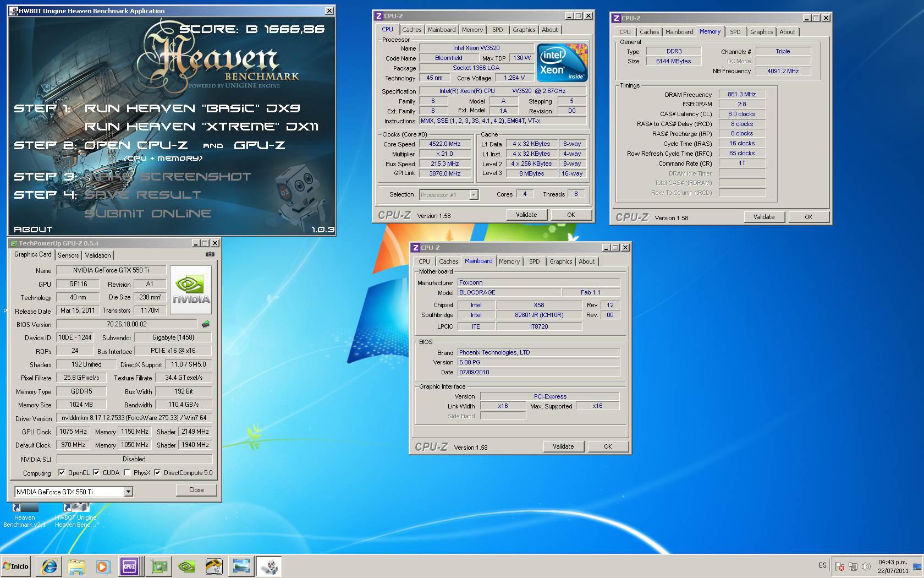Click the network tray icon
Image resolution: width=924 pixels, height=578 pixels.
click(853, 566)
